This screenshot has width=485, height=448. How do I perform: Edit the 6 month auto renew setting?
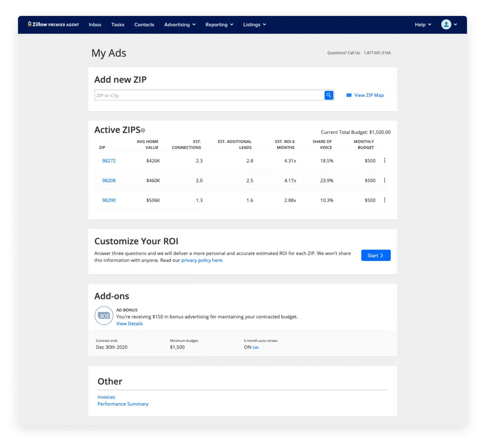click(x=256, y=348)
